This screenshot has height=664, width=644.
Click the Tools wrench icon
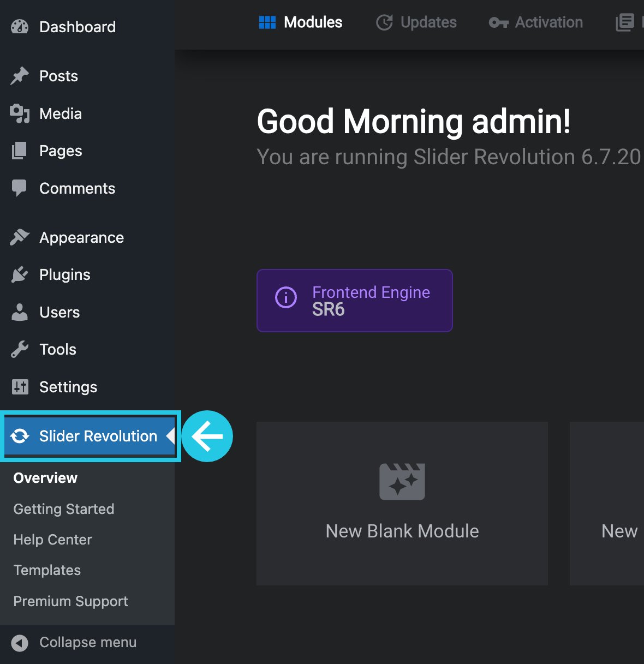[20, 349]
